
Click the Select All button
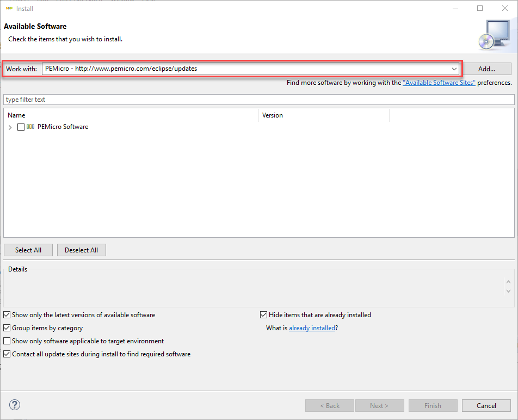pos(28,250)
